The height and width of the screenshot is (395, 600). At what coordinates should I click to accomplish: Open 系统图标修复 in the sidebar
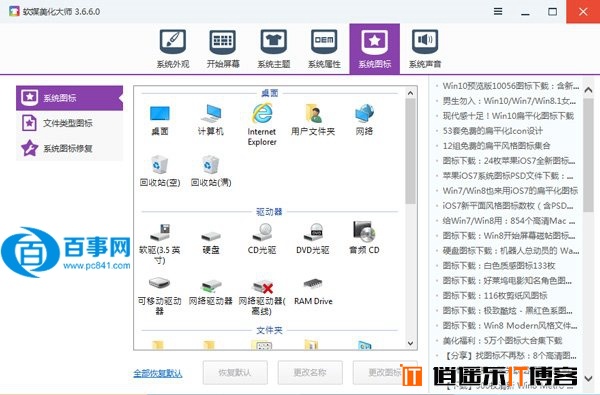coord(69,149)
